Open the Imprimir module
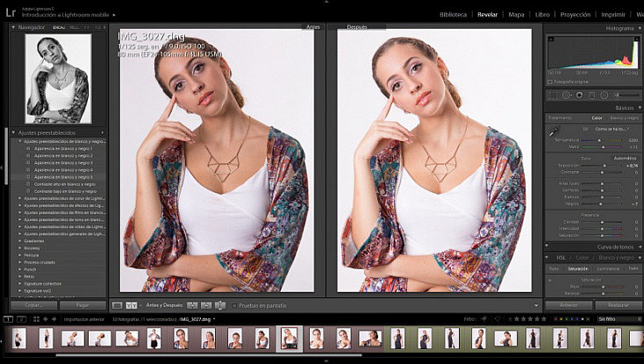 point(612,14)
